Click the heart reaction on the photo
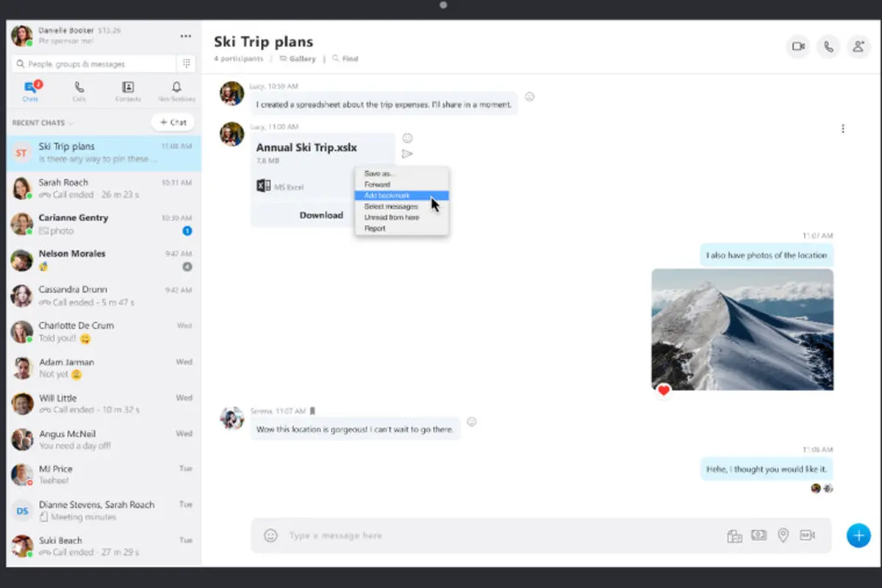882x588 pixels. pyautogui.click(x=664, y=390)
